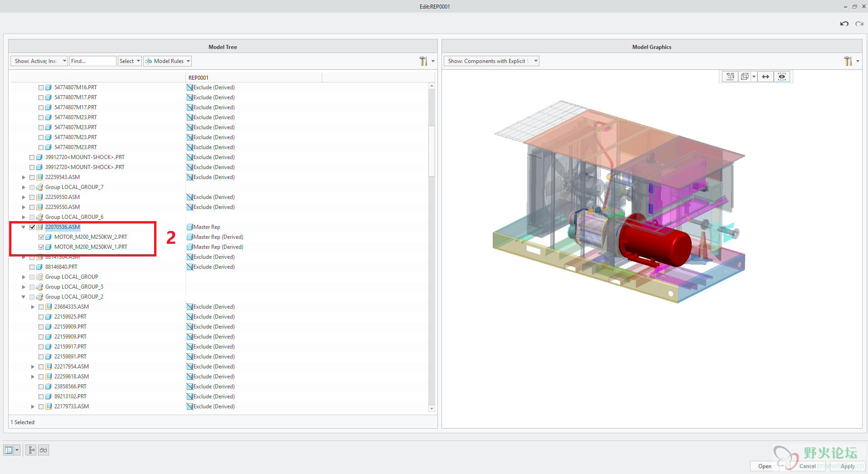
Task: Click group icon of Group LOCAL_GROUP_7
Action: (39, 187)
